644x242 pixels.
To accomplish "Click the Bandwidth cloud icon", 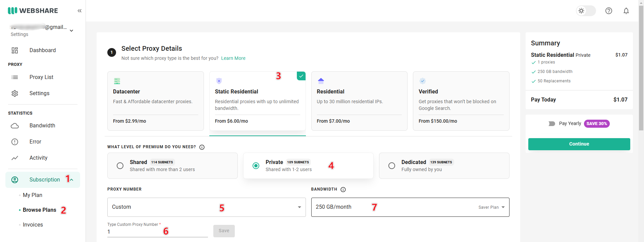I will tap(15, 126).
